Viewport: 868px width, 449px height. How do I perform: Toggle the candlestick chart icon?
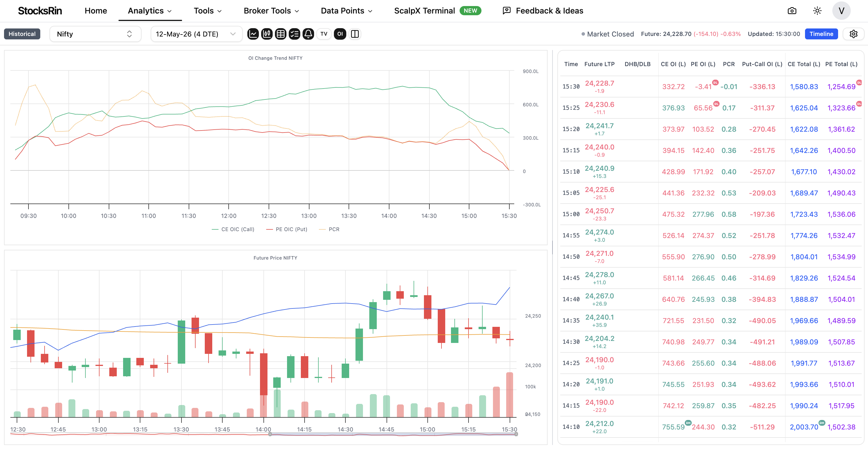267,34
